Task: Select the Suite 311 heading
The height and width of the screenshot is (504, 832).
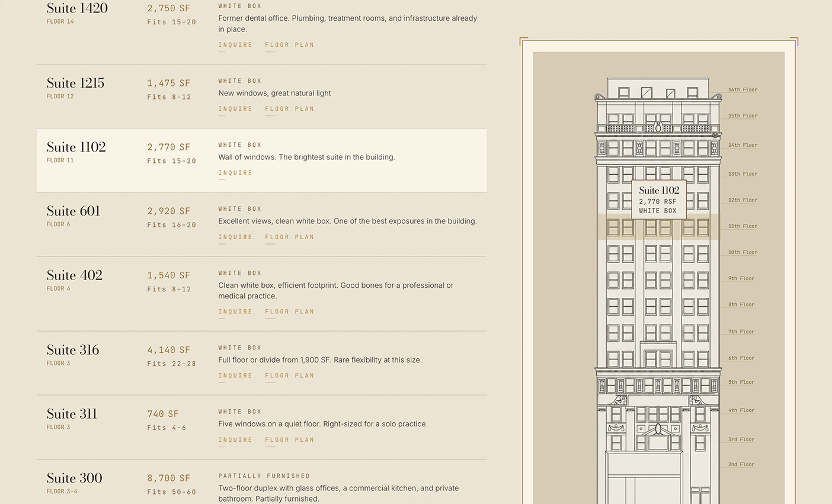Action: [72, 414]
